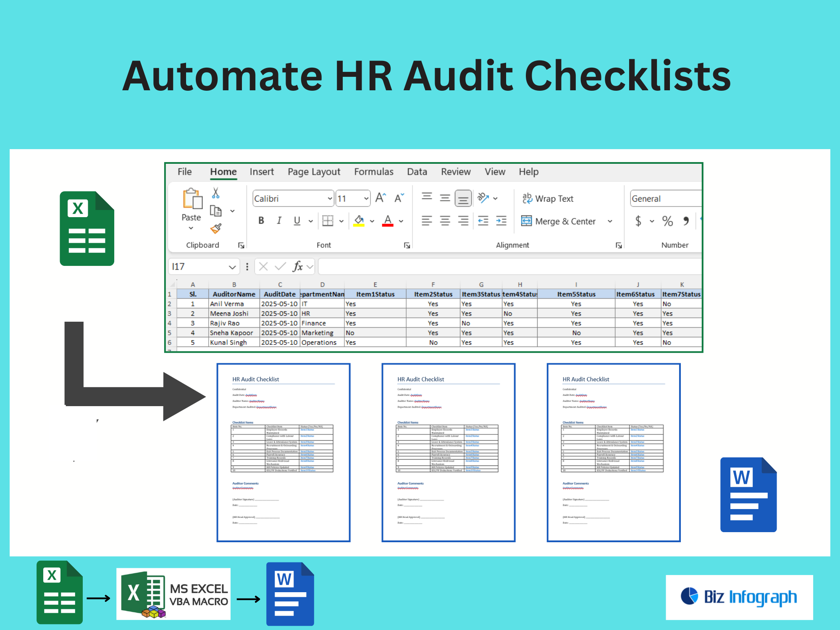Select row header 4

click(170, 323)
